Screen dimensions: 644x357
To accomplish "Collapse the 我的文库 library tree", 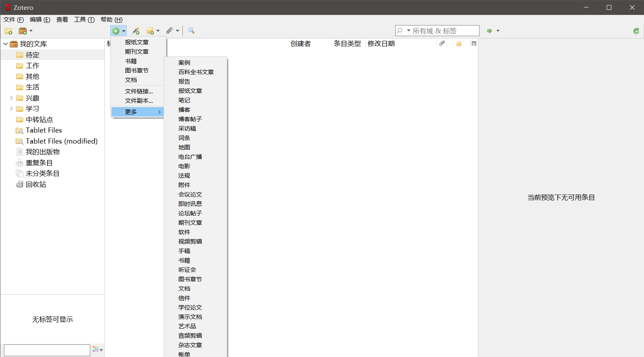I will (5, 44).
